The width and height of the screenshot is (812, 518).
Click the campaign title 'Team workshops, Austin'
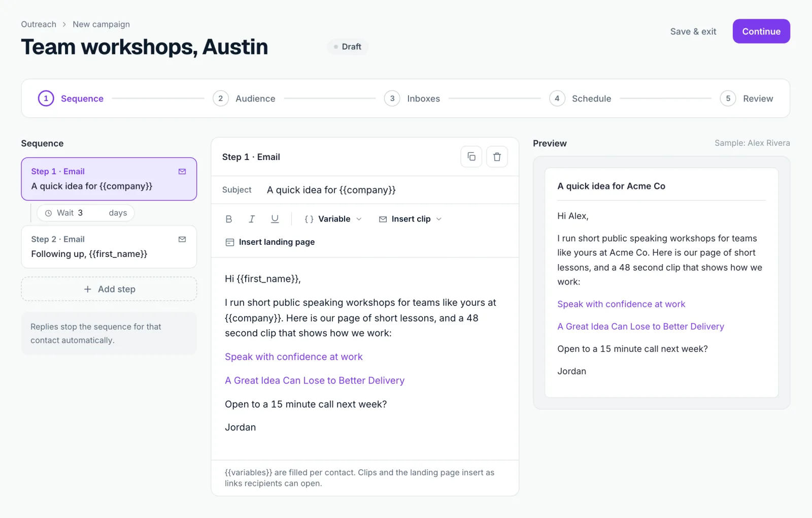pos(145,47)
